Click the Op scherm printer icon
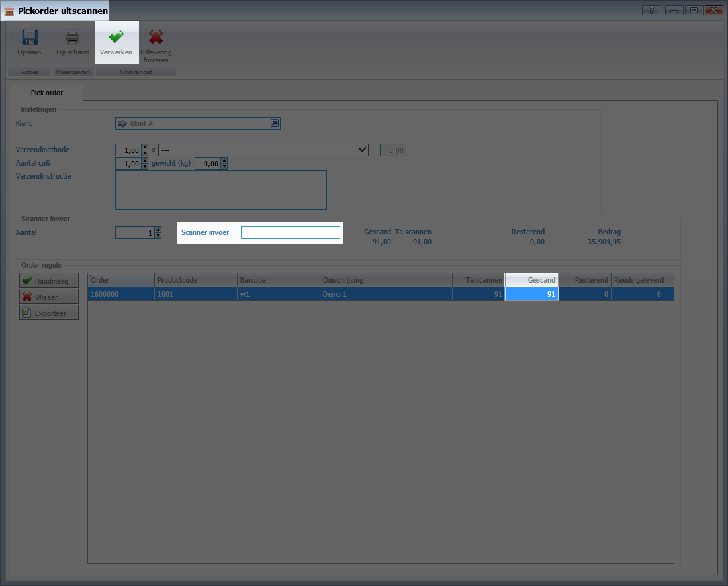The image size is (728, 586). tap(72, 38)
